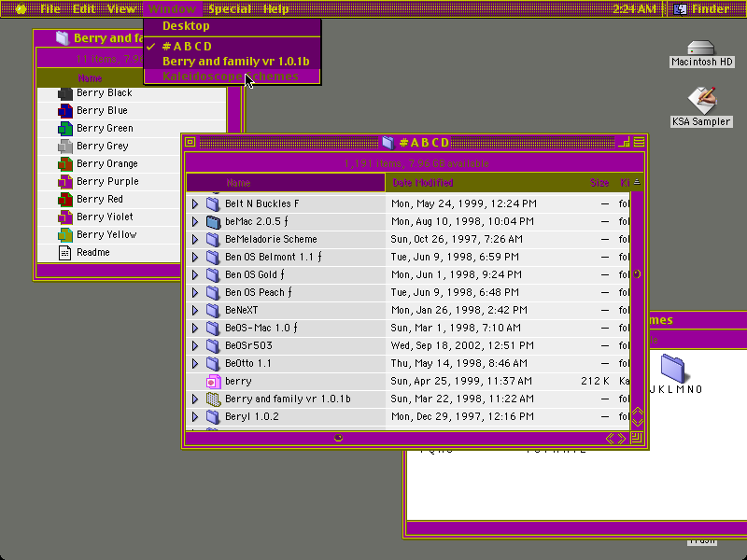Open the Edit menu

tap(84, 8)
